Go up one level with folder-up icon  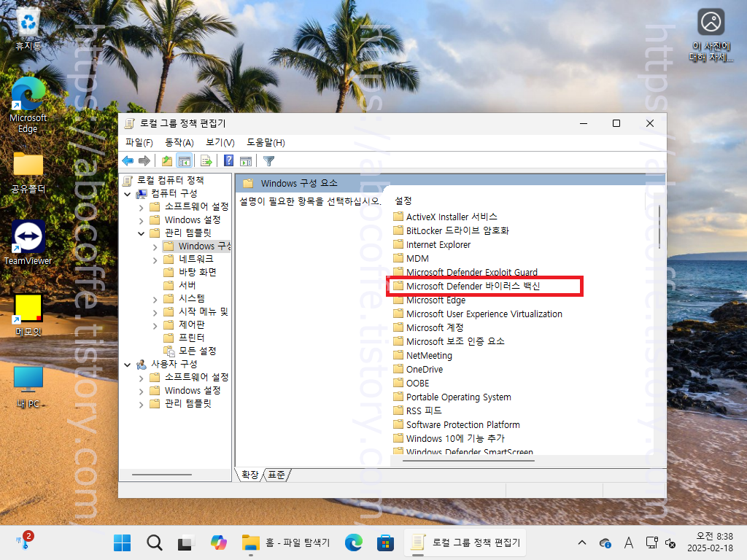tap(167, 161)
